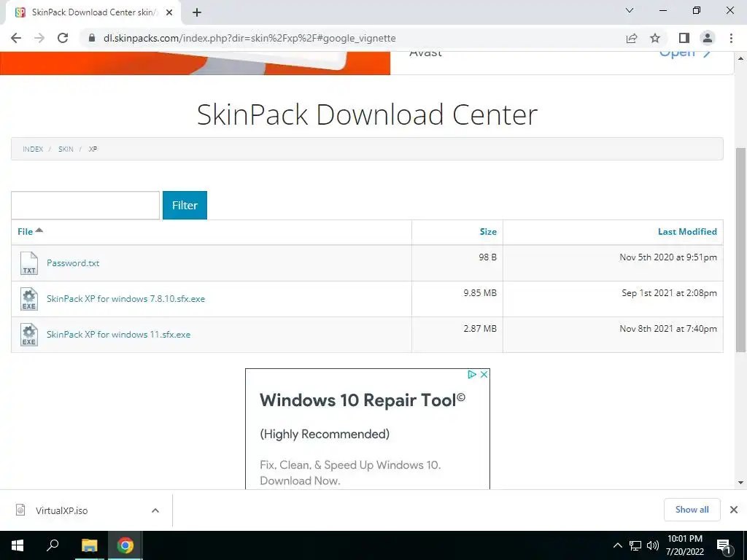Screen dimensions: 747x560
Task: Sort by Last Modified column
Action: [687, 231]
